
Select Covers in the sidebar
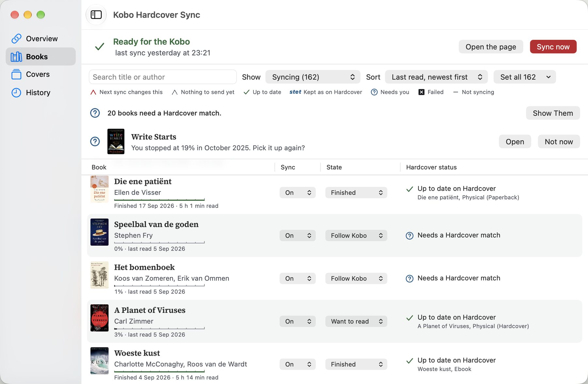pyautogui.click(x=41, y=74)
